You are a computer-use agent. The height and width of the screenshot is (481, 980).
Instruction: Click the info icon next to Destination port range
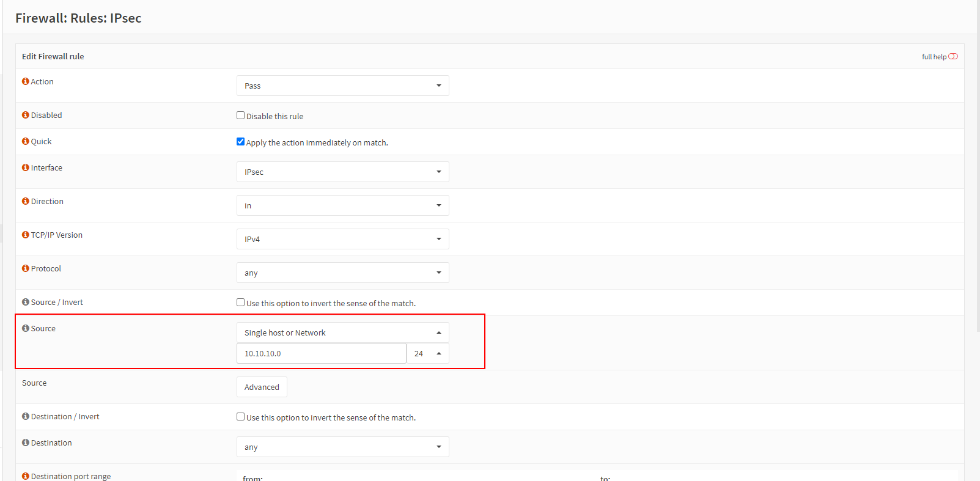(26, 476)
